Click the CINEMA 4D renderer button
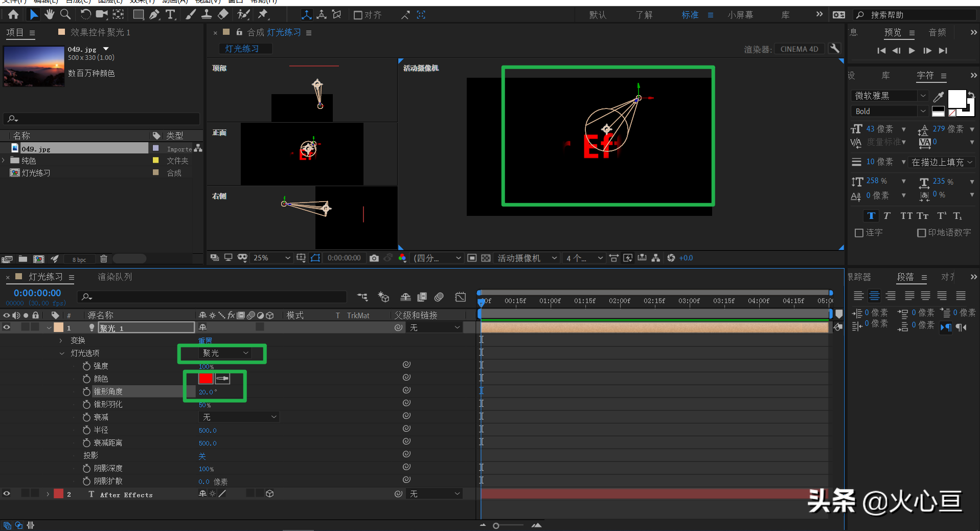The width and height of the screenshot is (980, 531). click(x=799, y=49)
